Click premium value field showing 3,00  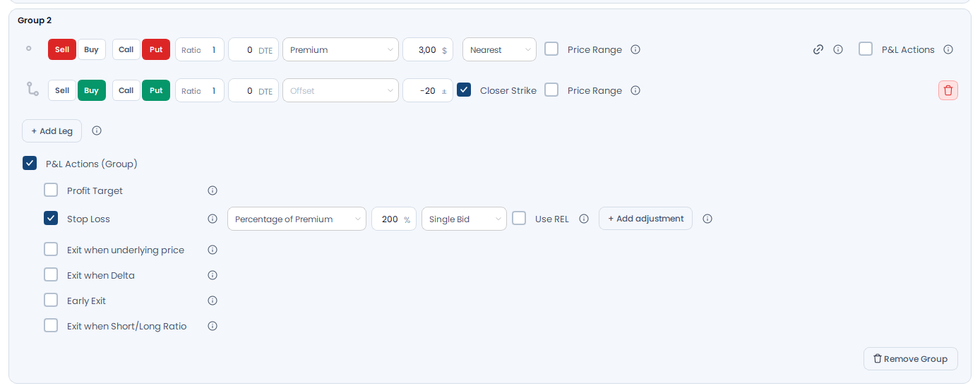pos(428,49)
